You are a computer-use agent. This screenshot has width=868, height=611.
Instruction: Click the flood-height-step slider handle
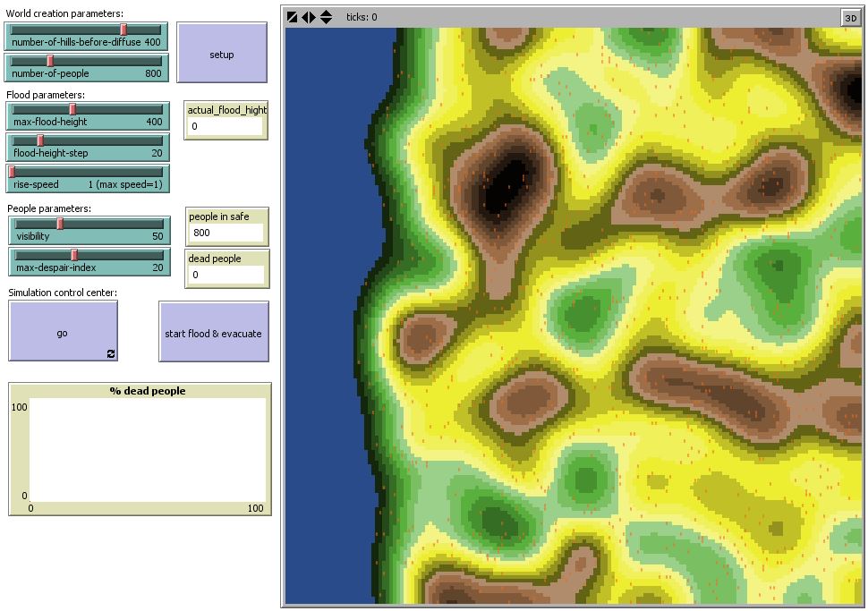[x=40, y=140]
